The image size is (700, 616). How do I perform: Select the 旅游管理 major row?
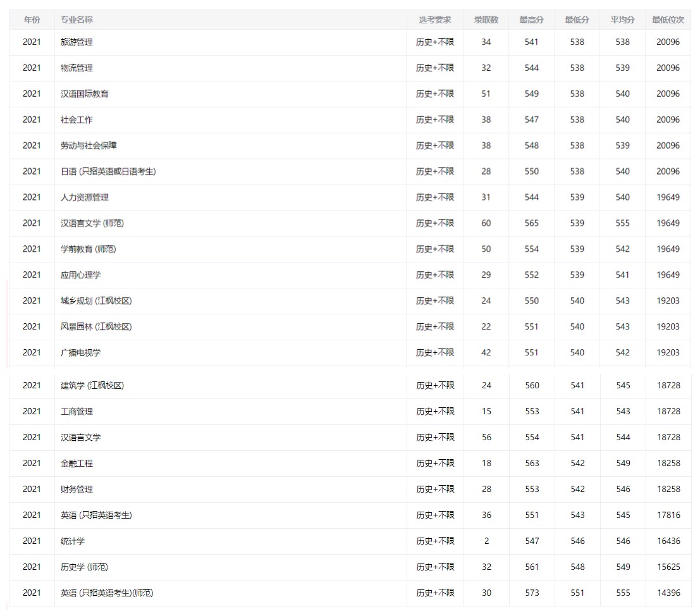click(x=77, y=42)
